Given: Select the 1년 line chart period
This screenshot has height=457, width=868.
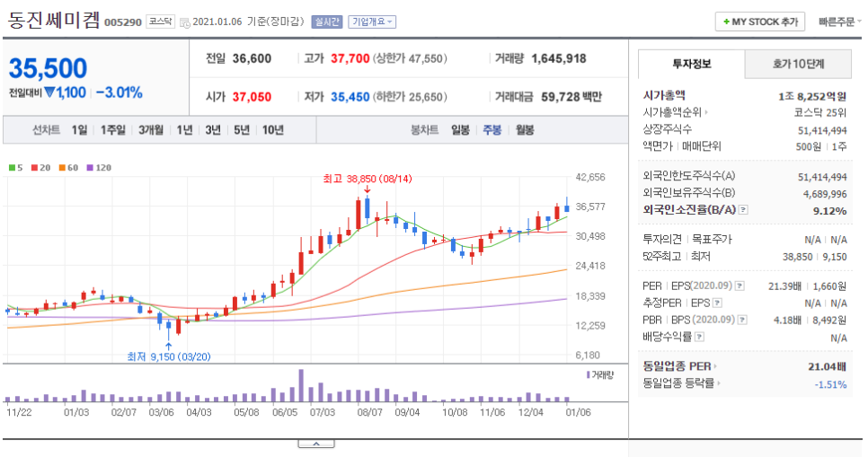Looking at the screenshot, I should [184, 130].
